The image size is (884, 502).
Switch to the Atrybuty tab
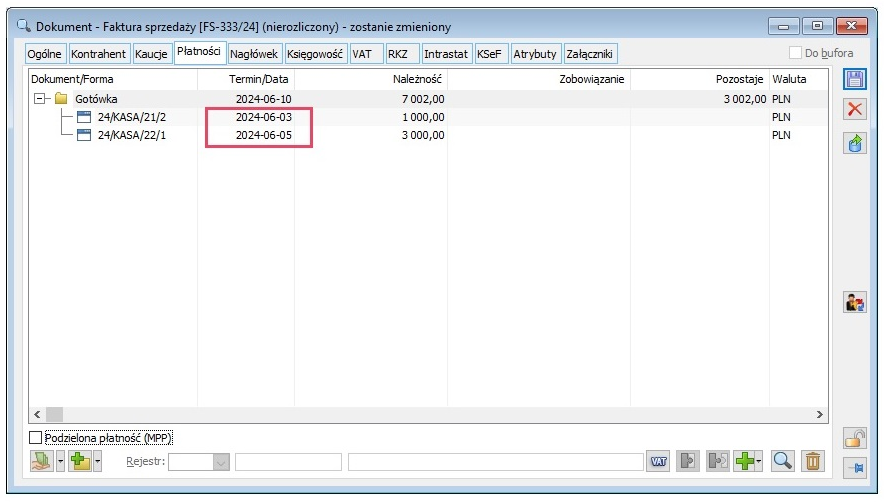pos(535,54)
